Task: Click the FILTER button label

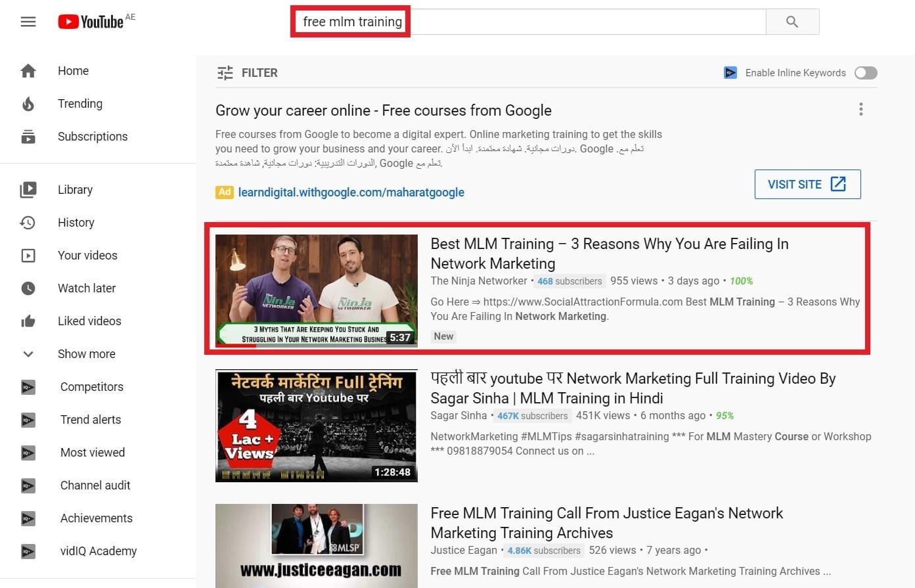Action: click(259, 73)
